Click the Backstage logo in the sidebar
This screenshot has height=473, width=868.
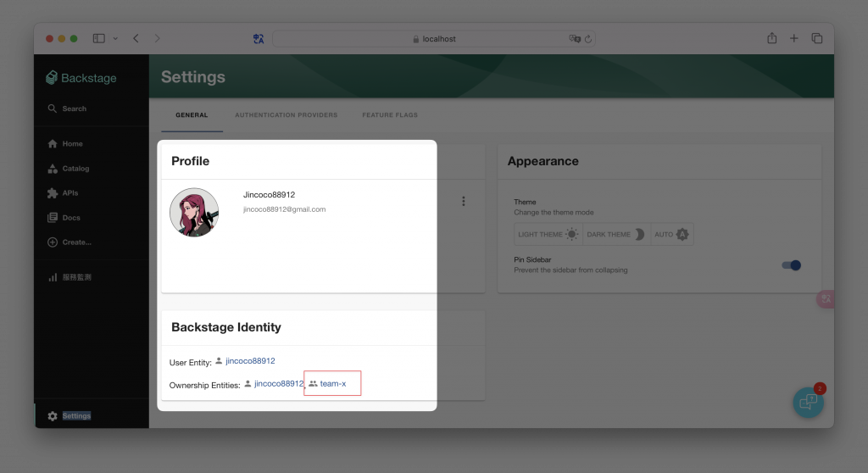(81, 77)
